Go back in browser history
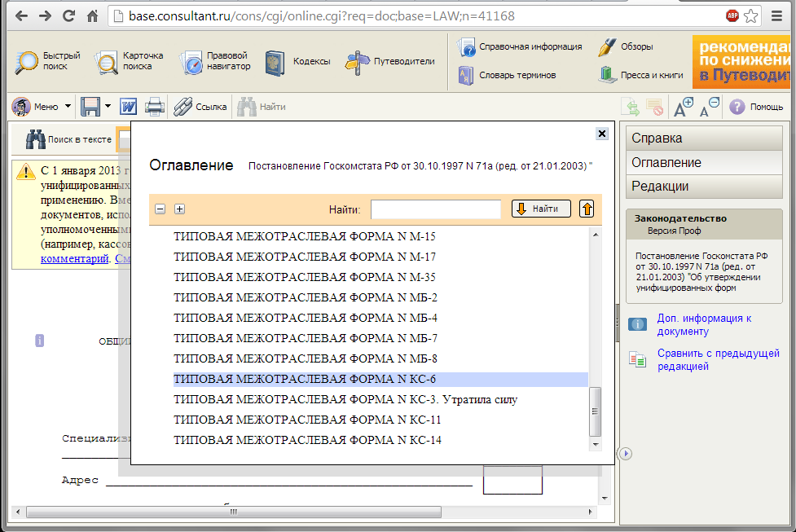 [x=21, y=16]
